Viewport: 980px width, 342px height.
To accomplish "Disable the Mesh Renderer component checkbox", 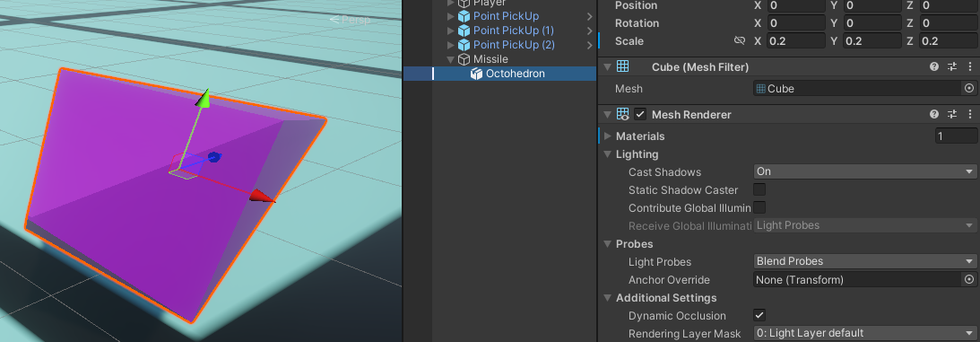I will 640,114.
